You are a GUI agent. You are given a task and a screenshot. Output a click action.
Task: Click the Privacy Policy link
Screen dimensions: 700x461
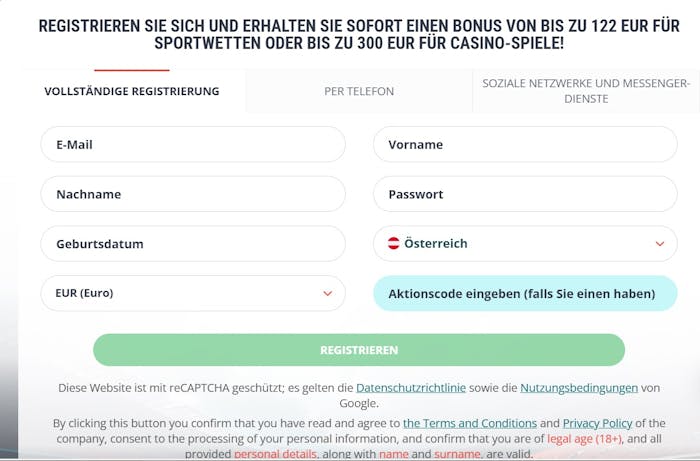pos(597,423)
